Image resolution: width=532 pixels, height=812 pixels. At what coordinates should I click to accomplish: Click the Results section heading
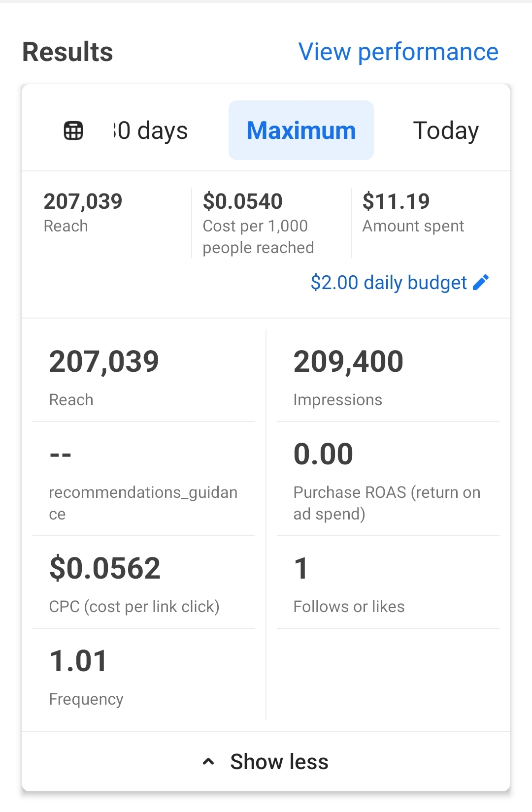tap(68, 52)
